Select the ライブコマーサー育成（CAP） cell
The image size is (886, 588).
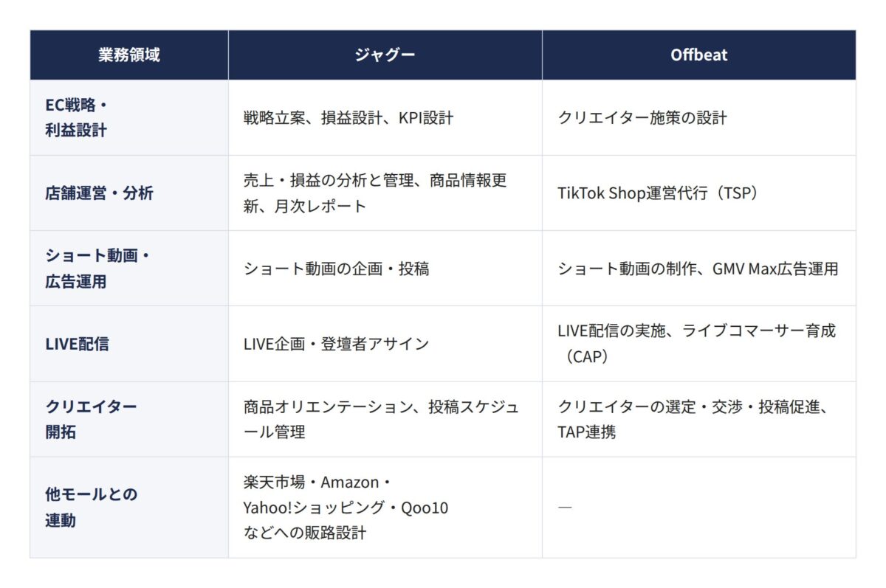[699, 344]
